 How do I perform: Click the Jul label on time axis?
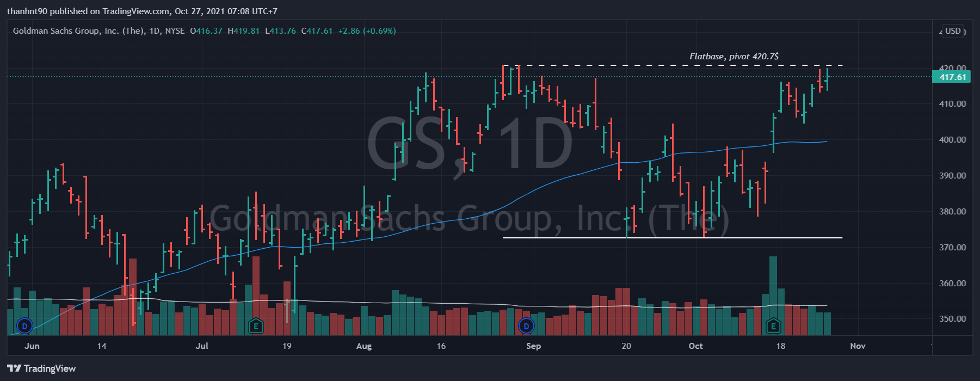pyautogui.click(x=202, y=346)
